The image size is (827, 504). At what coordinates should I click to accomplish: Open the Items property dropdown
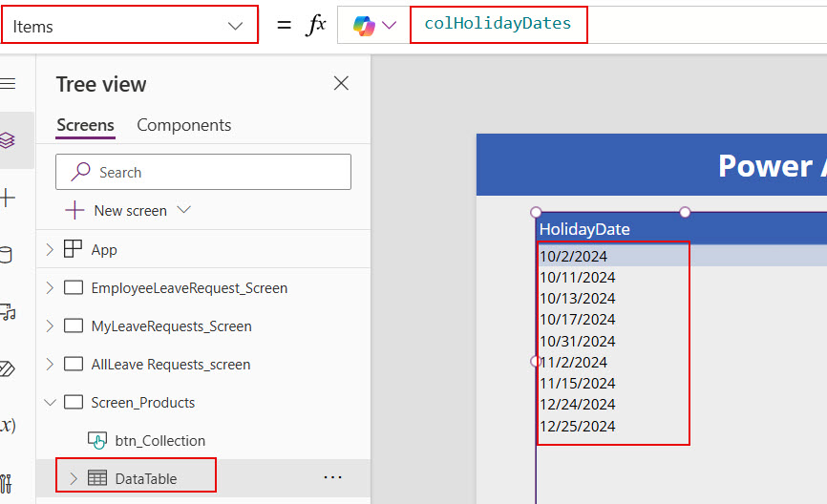pyautogui.click(x=129, y=26)
